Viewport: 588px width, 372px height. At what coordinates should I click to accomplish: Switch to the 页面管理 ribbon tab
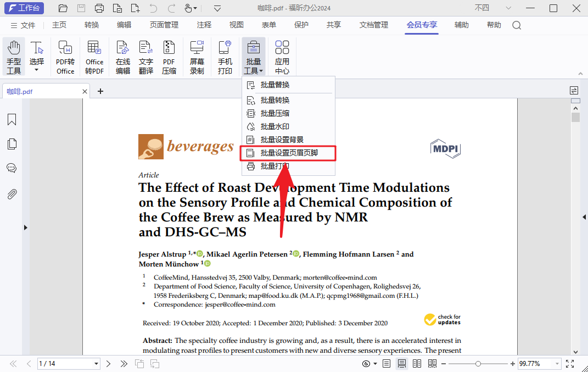click(x=164, y=25)
